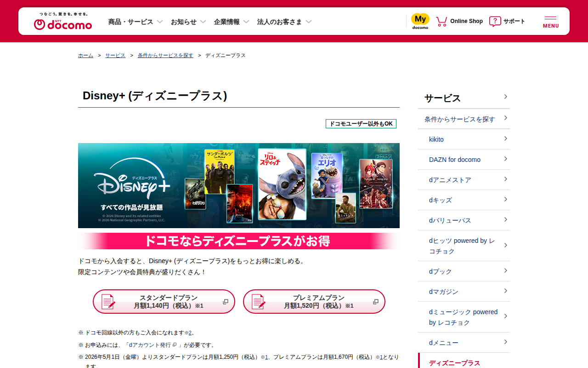Click the chevron beside dバリューパス
This screenshot has width=588, height=368.
505,219
